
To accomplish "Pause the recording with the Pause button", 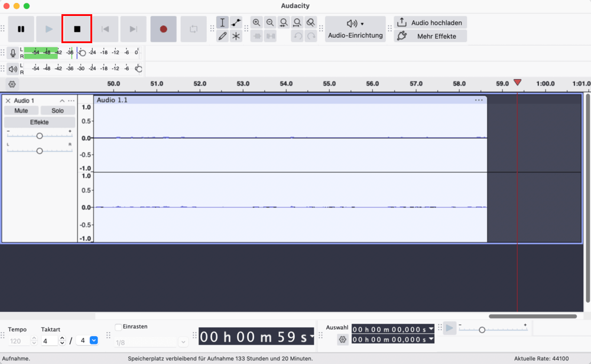I will [21, 29].
